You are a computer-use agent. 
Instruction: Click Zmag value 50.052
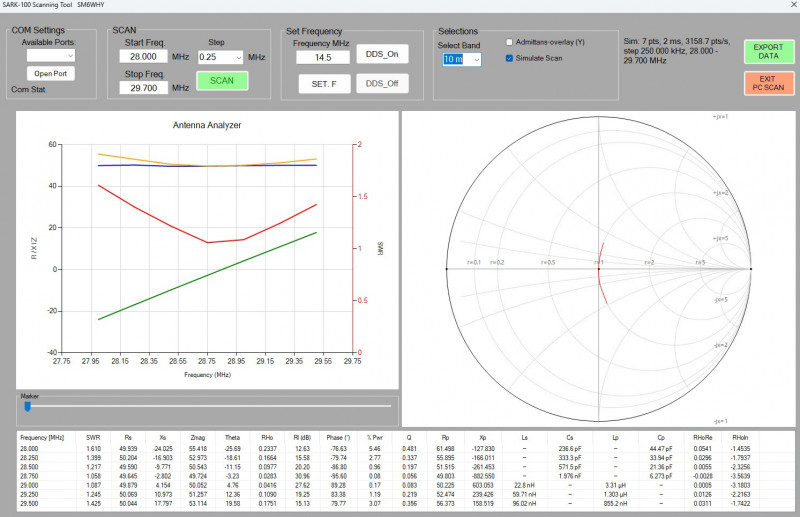tap(198, 485)
